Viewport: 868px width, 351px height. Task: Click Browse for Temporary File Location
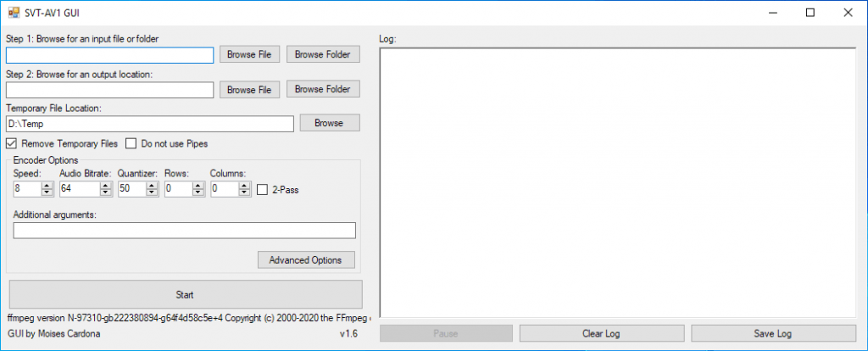(x=330, y=123)
